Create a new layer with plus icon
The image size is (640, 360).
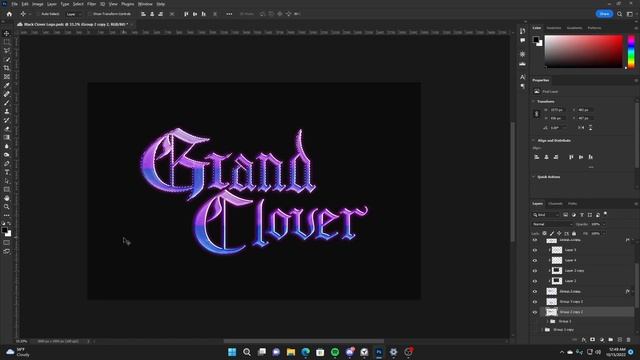click(620, 340)
